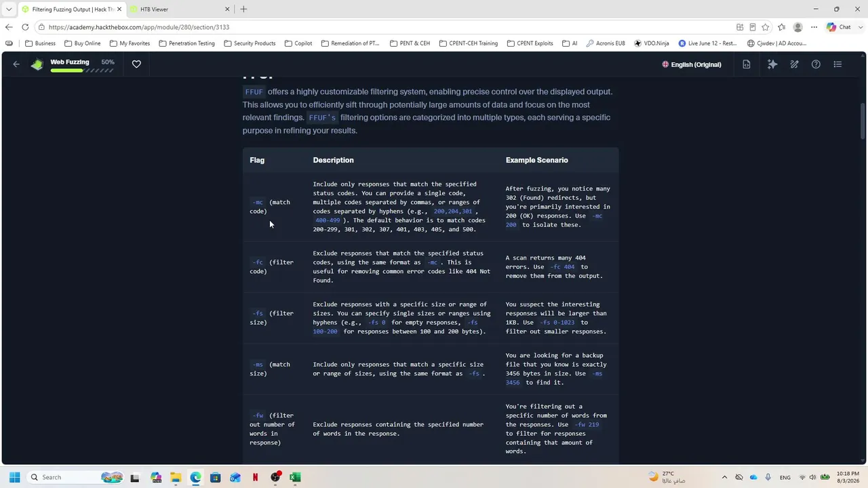
Task: Close the Filtering Fuzzing Output tab
Action: pos(119,9)
